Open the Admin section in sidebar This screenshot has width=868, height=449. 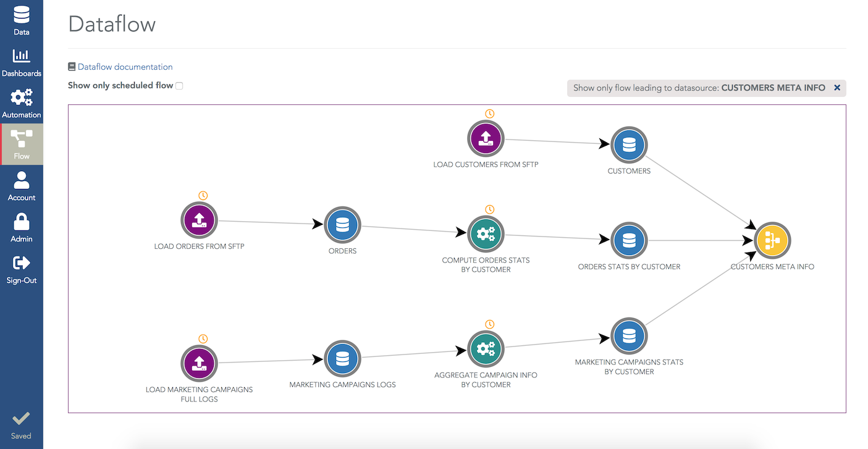click(22, 227)
